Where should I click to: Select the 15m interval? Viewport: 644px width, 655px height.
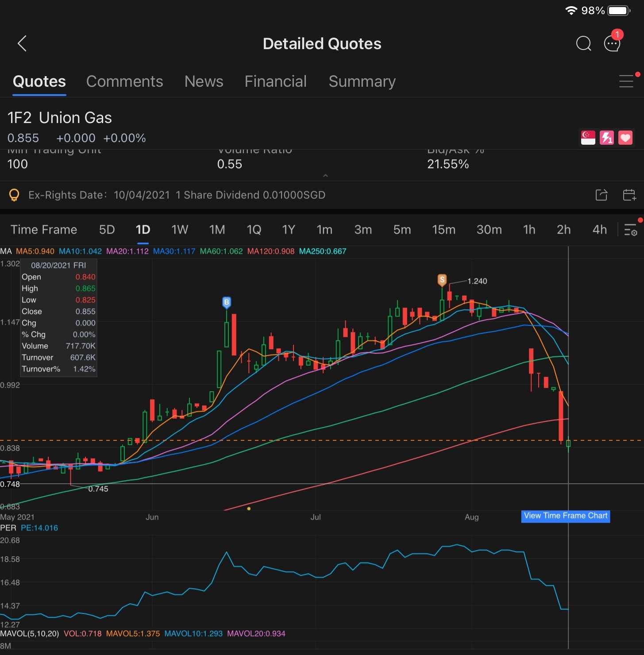[x=444, y=230]
